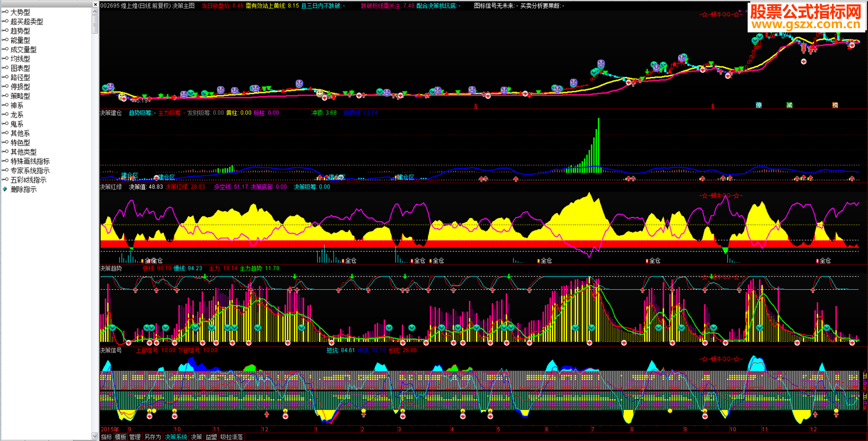Screen dimensions: 868x441
Task: Select the 益盟 template tab
Action: pyautogui.click(x=211, y=437)
